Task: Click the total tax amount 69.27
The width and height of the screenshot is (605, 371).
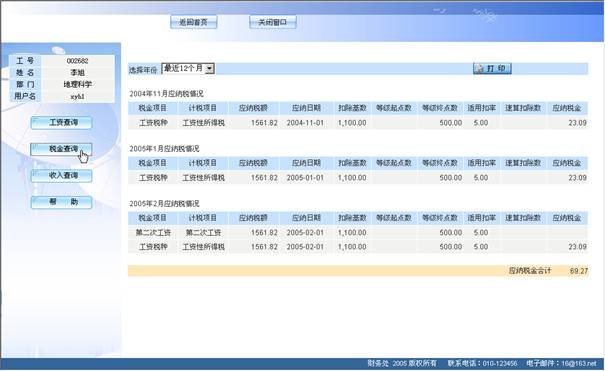Action: (x=579, y=271)
